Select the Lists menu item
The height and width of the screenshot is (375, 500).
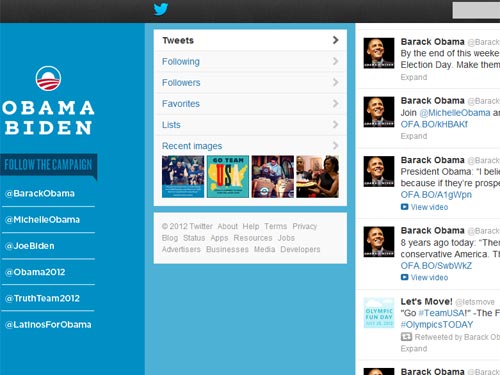click(250, 125)
